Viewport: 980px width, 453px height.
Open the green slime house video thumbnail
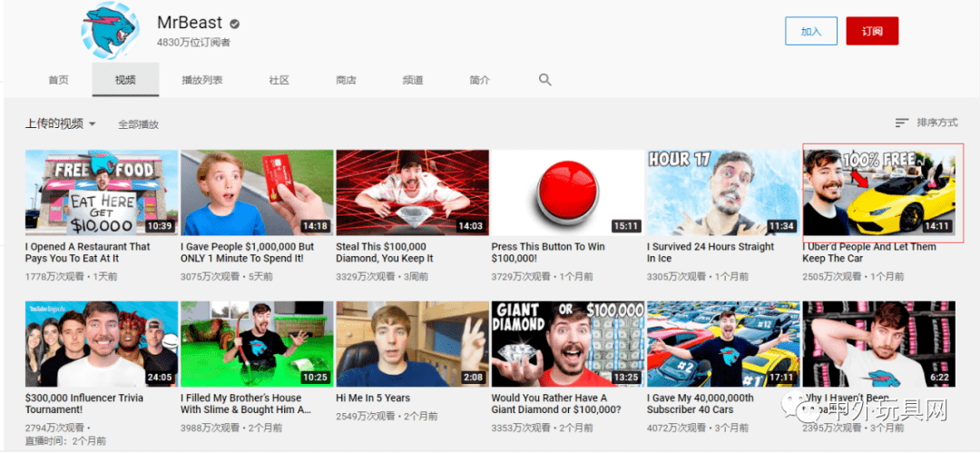[x=257, y=344]
